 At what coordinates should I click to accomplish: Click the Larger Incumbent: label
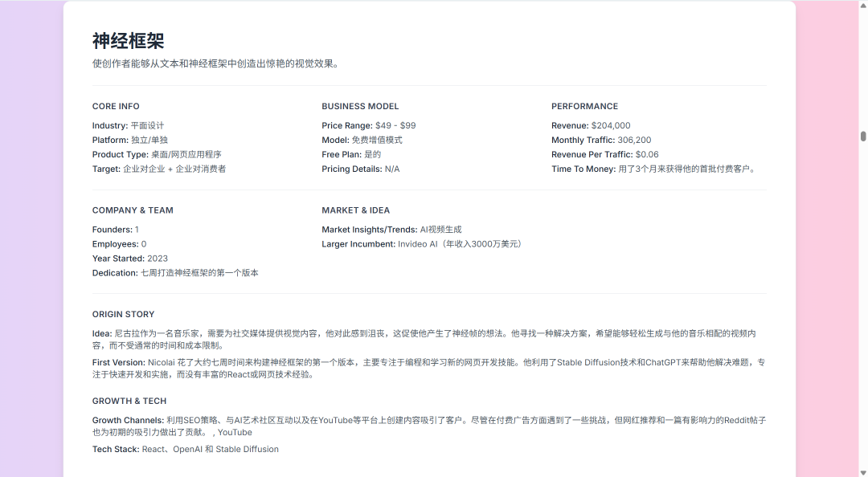358,244
